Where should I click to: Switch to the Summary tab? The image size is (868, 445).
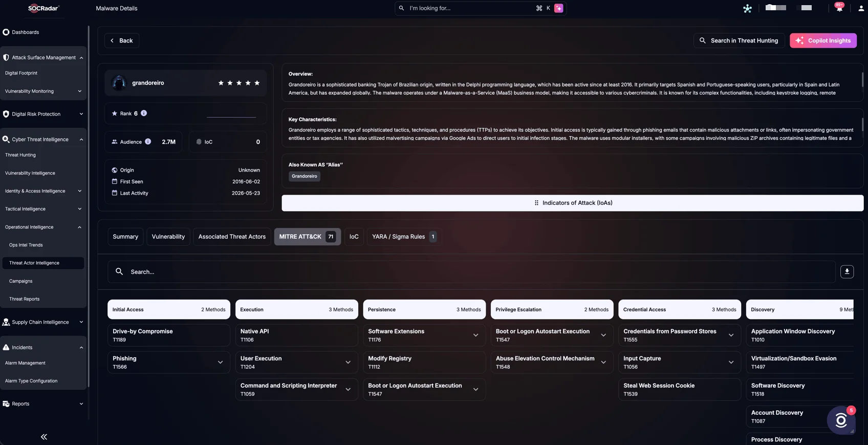[125, 237]
